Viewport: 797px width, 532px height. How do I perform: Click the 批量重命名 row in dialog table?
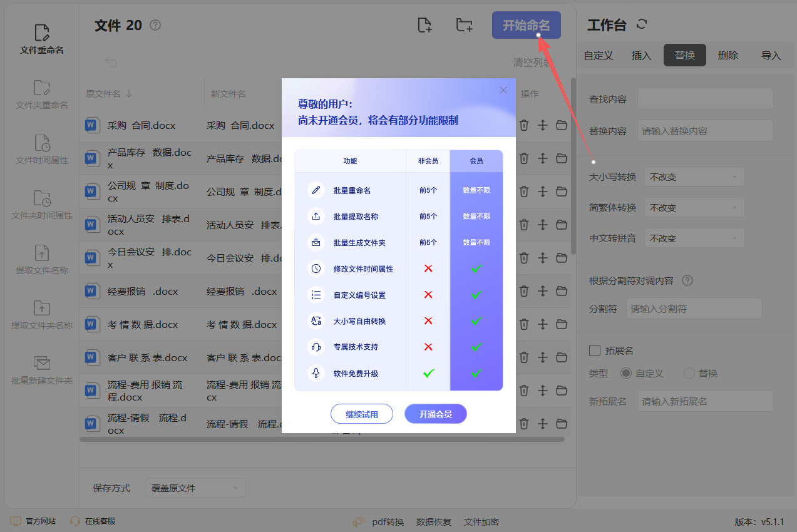coord(399,190)
